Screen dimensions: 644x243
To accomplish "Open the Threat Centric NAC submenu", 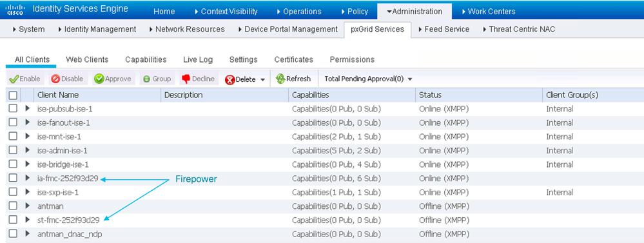I will point(519,29).
